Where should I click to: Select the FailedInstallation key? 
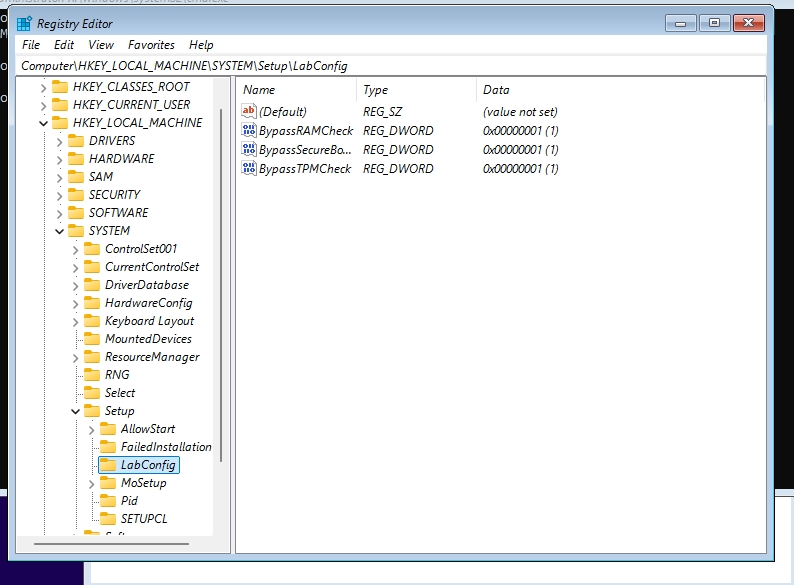(x=166, y=447)
